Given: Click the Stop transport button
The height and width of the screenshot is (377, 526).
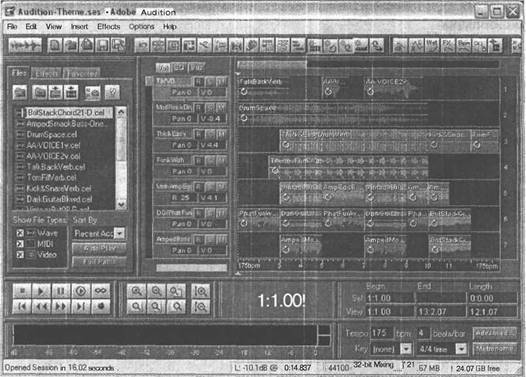Looking at the screenshot, I should (x=22, y=291).
